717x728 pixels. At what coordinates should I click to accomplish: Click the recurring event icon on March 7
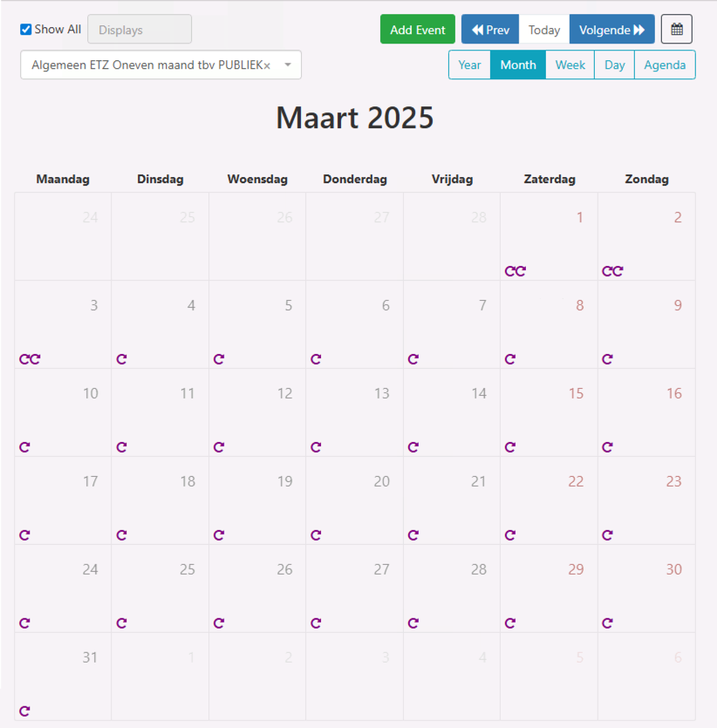point(413,359)
